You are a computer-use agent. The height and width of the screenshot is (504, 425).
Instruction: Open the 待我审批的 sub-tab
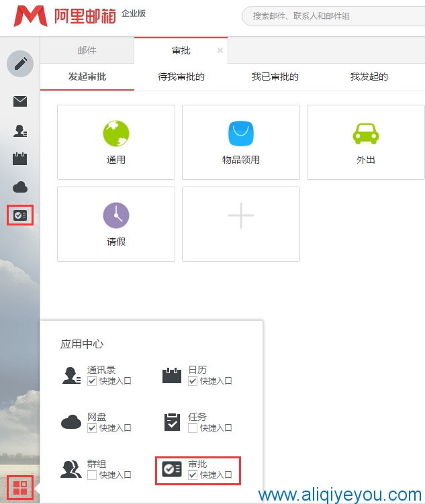[181, 77]
